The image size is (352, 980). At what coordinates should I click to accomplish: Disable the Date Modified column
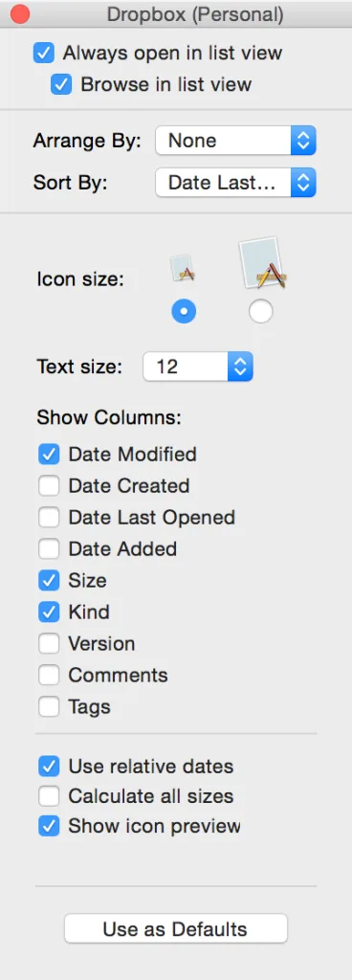(x=49, y=454)
